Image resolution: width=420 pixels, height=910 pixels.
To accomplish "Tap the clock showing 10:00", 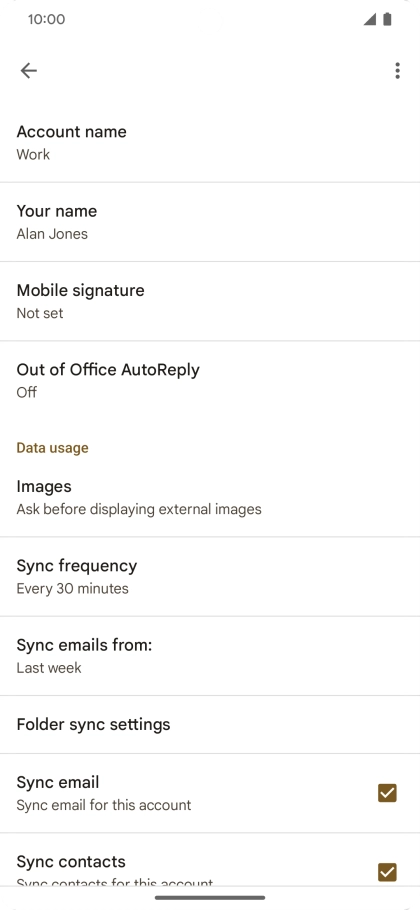I will [x=46, y=19].
